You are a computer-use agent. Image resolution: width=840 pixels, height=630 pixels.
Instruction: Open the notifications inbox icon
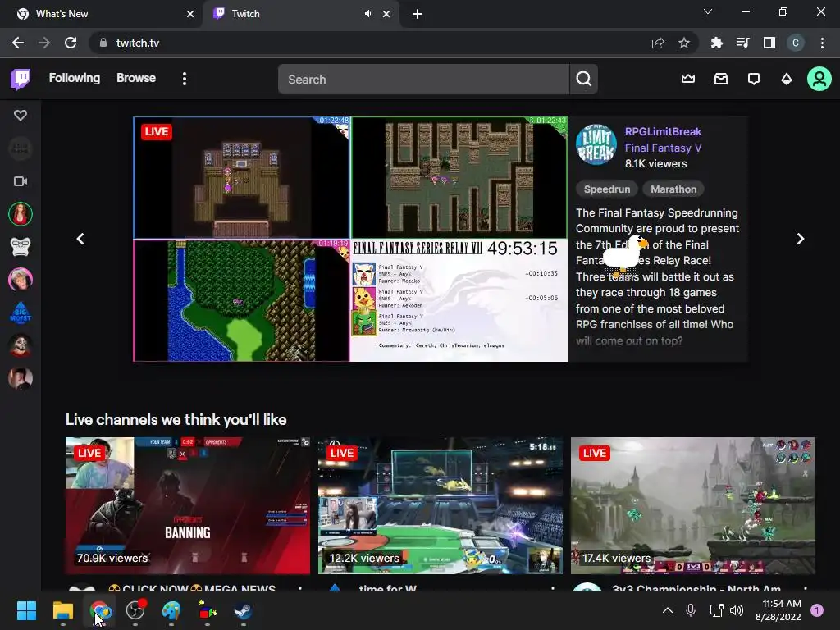[720, 80]
